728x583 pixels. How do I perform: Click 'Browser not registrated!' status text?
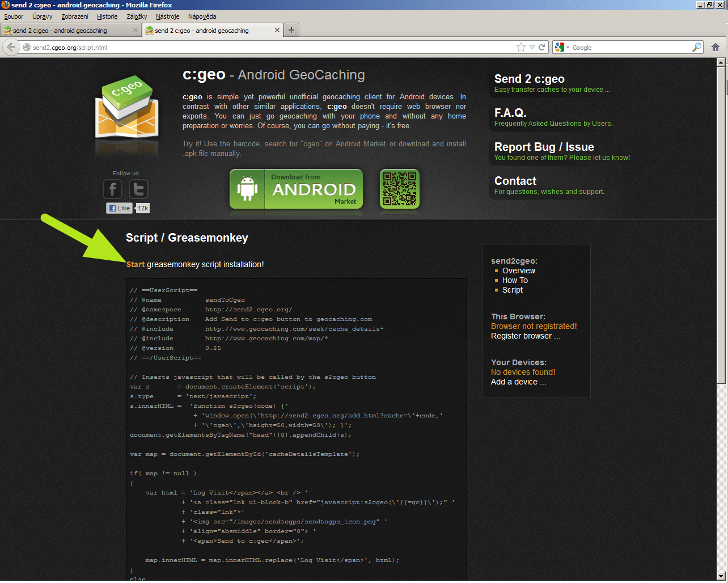(x=534, y=326)
